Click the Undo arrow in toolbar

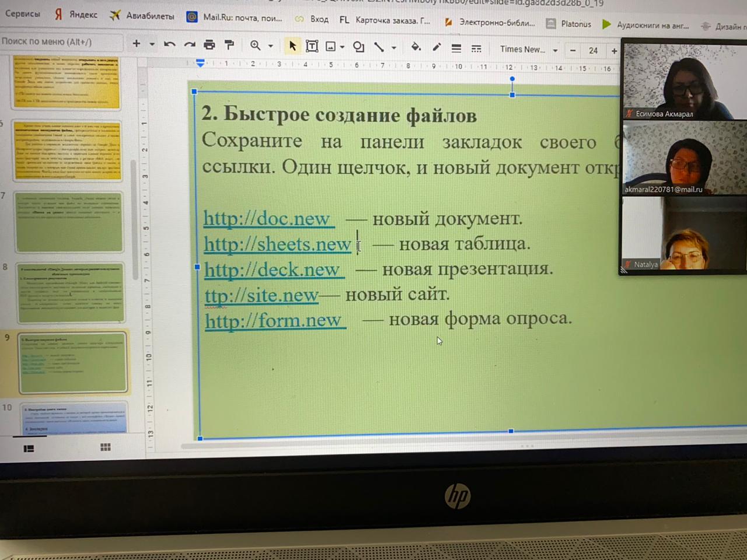click(170, 44)
